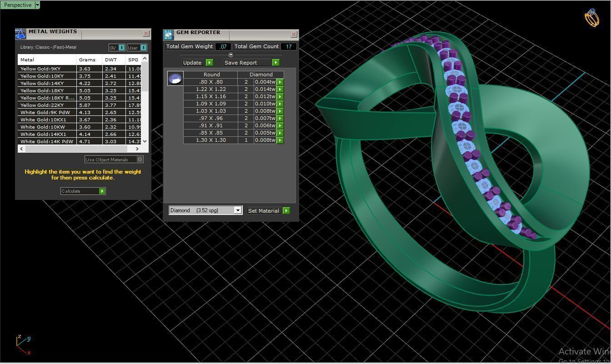Screen dimensions: 611x364
Task: Click the Metal Weights panel icon
Action: 20,34
